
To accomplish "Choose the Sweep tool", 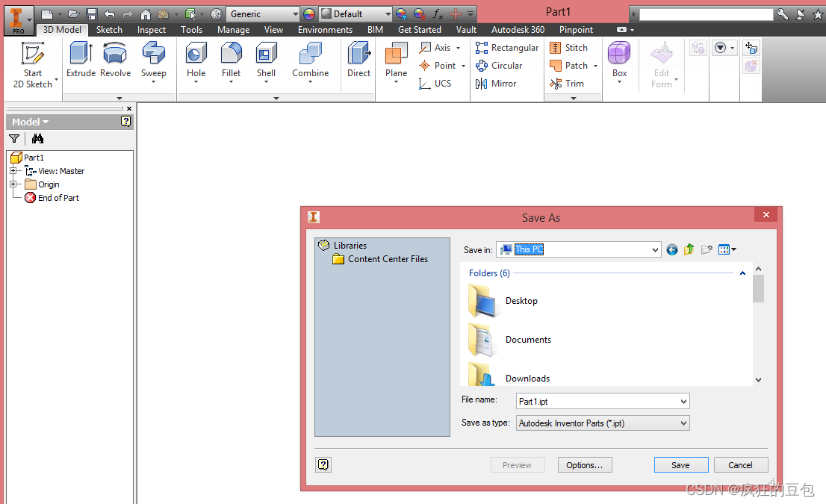I will (153, 55).
